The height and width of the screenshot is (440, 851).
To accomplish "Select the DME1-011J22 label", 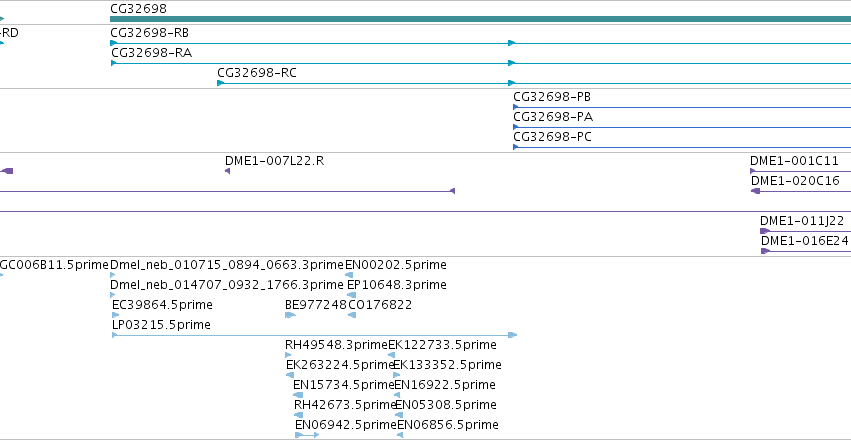I will 802,221.
